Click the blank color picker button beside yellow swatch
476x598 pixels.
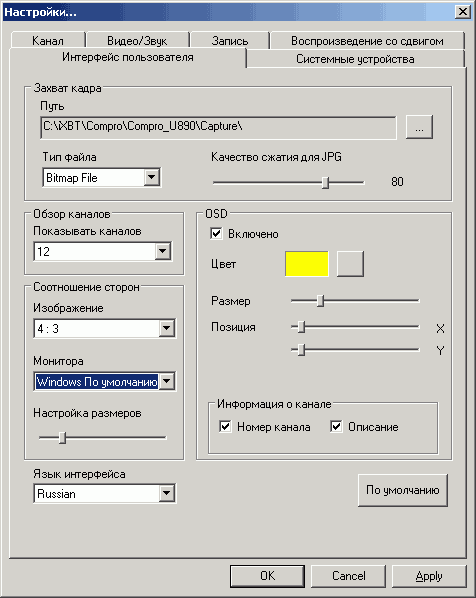[x=350, y=264]
